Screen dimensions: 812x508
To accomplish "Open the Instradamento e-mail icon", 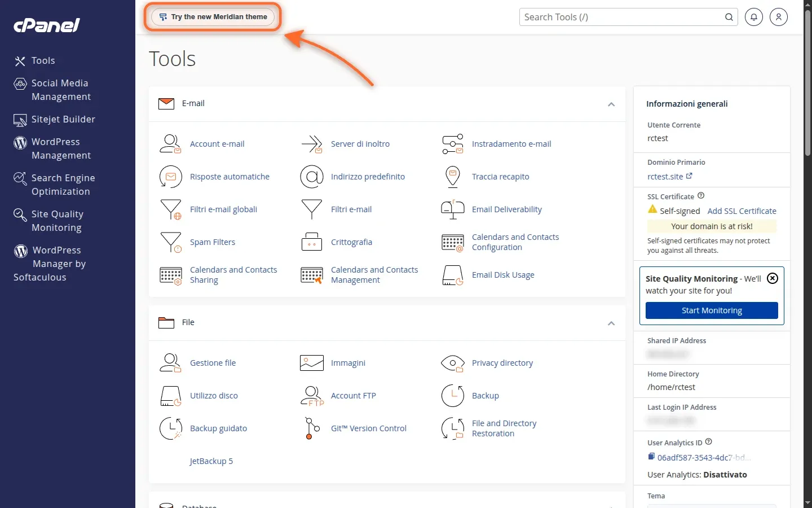I will [x=453, y=144].
